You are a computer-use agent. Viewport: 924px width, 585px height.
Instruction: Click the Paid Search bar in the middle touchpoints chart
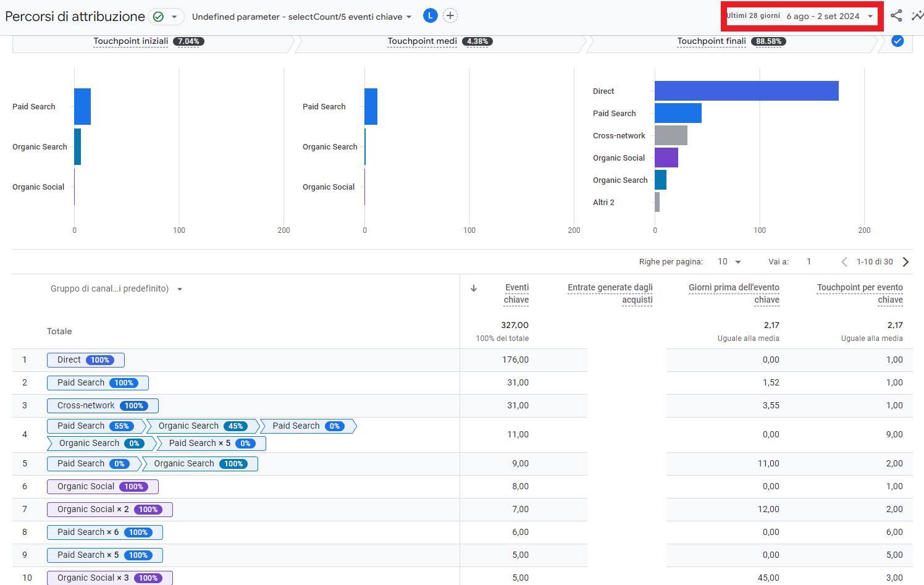[x=371, y=106]
